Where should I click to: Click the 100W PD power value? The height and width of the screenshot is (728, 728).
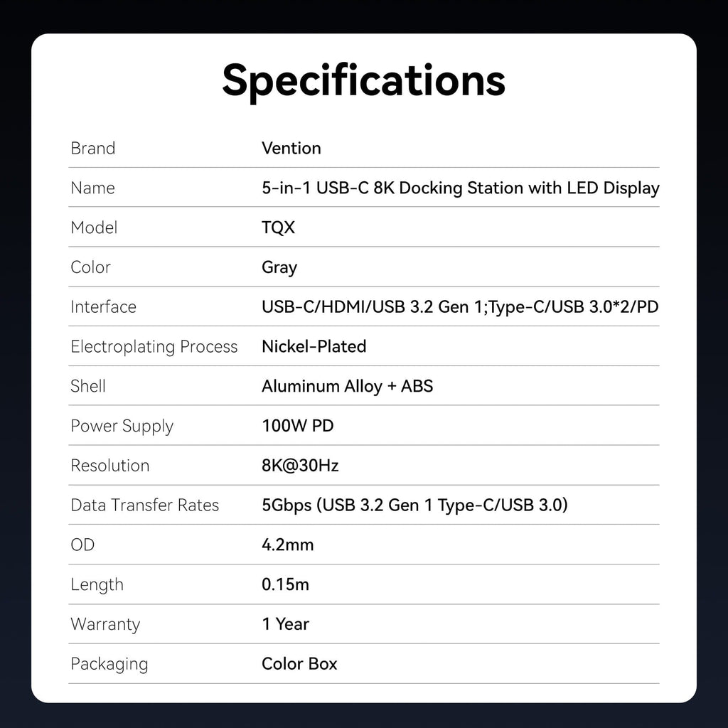coord(298,426)
